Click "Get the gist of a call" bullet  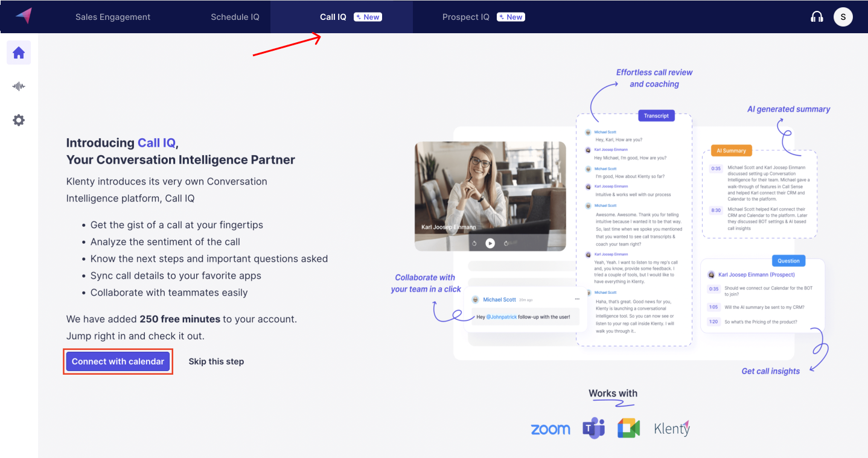coord(177,225)
